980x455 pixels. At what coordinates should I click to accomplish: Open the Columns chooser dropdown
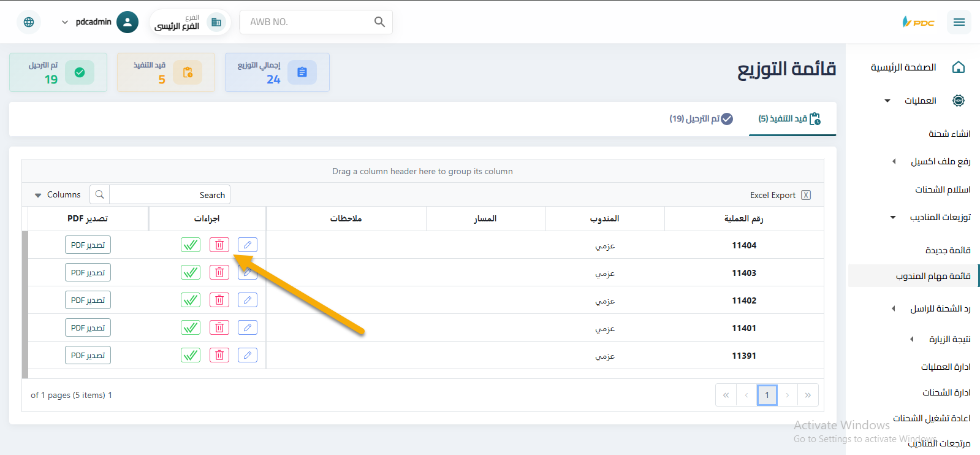click(58, 195)
